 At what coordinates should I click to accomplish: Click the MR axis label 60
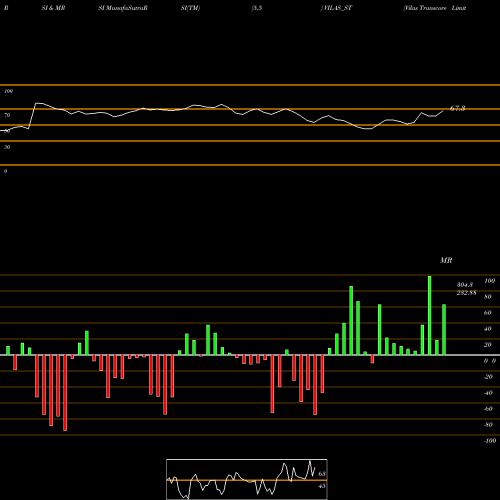(x=488, y=313)
